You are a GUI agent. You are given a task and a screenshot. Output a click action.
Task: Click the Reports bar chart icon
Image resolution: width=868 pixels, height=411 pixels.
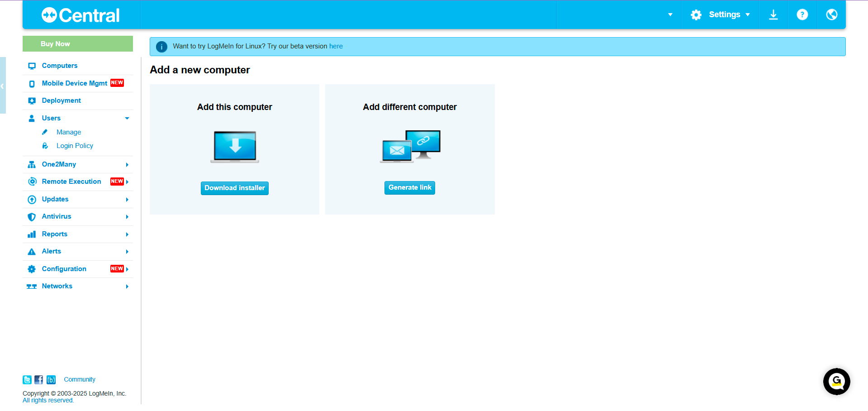(x=32, y=234)
